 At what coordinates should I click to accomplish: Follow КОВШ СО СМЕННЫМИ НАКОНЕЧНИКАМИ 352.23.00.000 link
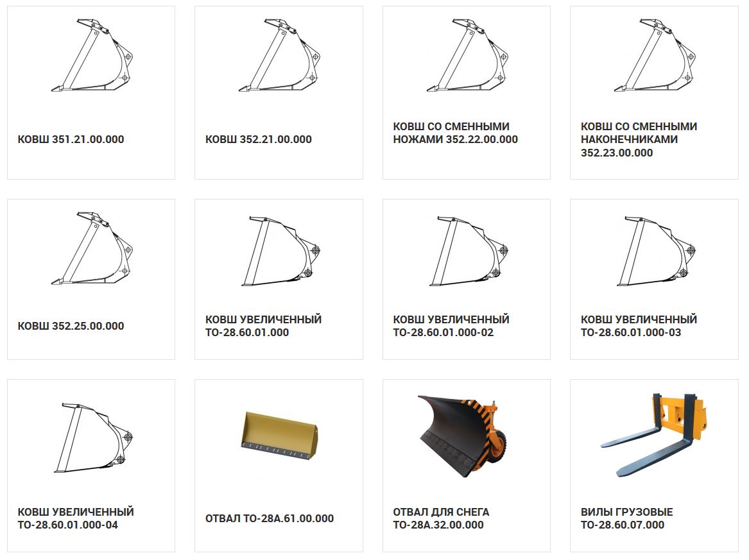click(x=639, y=139)
